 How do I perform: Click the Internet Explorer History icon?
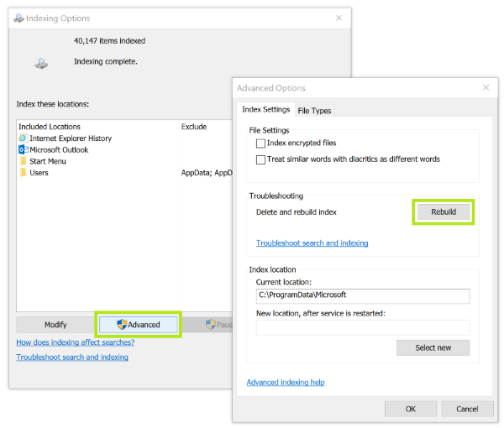(x=23, y=138)
